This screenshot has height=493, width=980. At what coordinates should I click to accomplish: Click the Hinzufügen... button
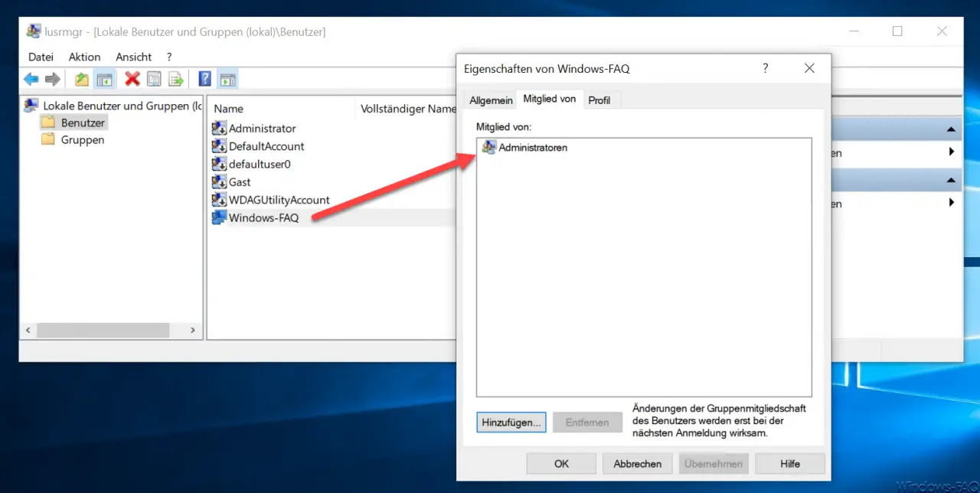511,422
